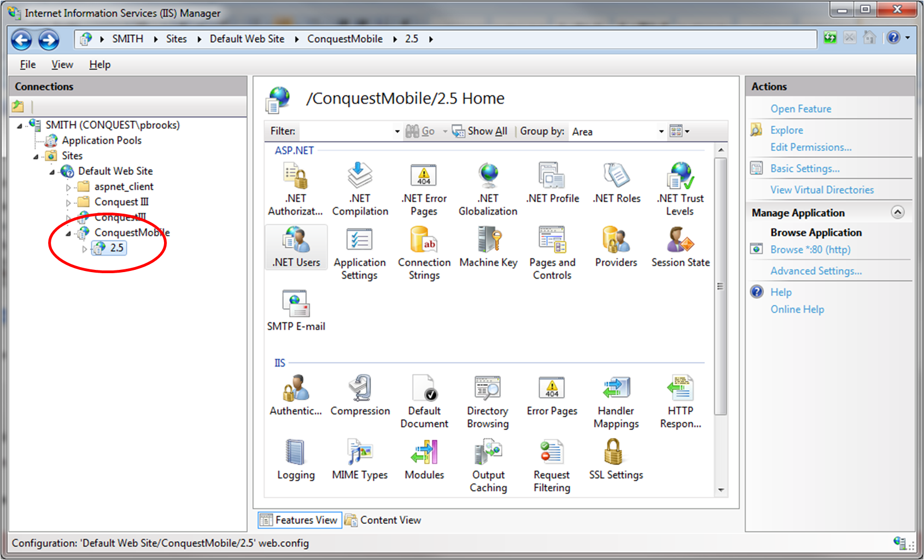Open Connection Strings feature
This screenshot has height=560, width=924.
[424, 254]
